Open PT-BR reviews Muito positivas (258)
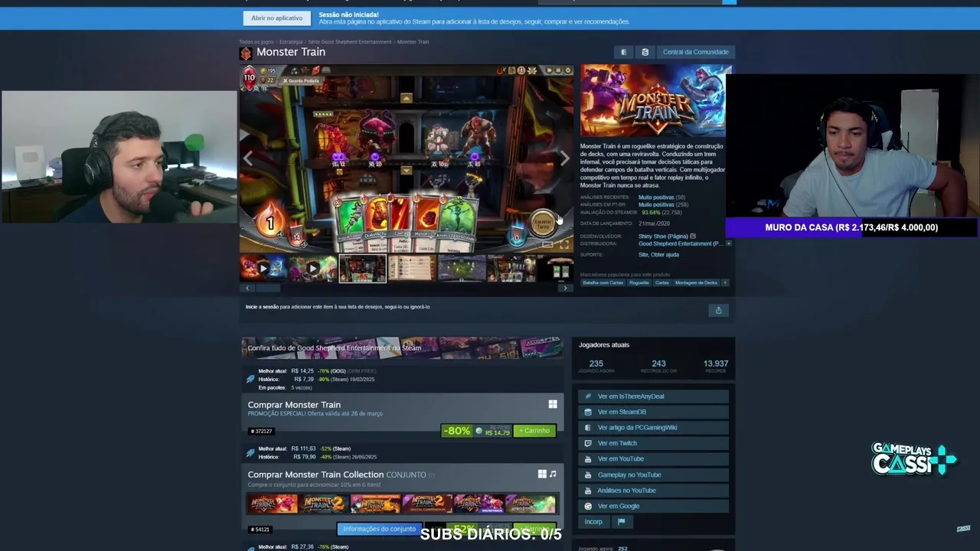 point(663,204)
